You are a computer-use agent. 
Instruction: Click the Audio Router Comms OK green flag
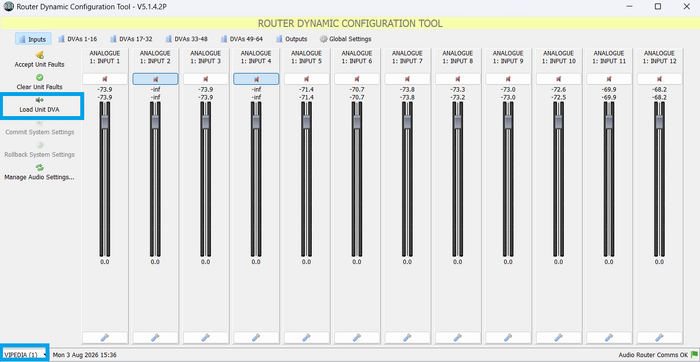click(694, 355)
